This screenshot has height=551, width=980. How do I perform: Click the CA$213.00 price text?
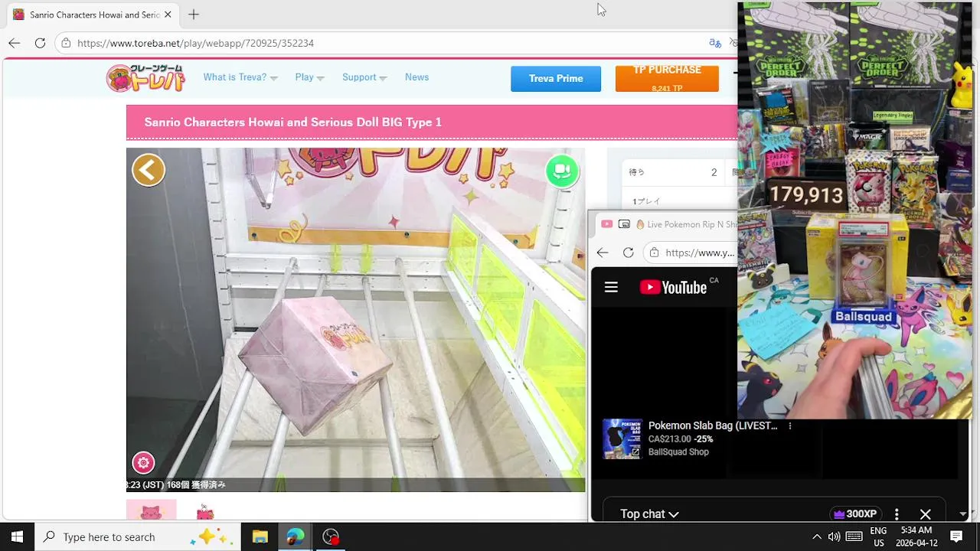tap(669, 439)
